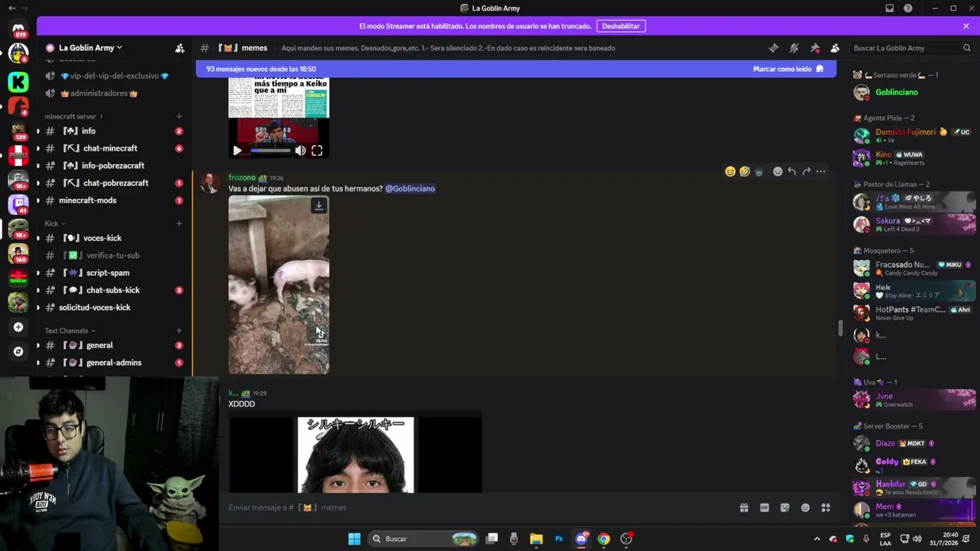
Task: Collapse the Text Channels category
Action: coord(70,331)
